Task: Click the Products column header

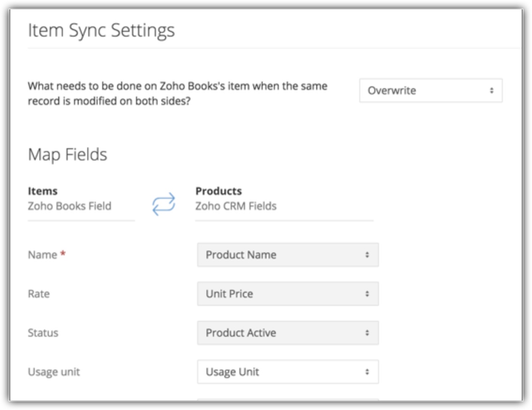Action: coord(219,191)
